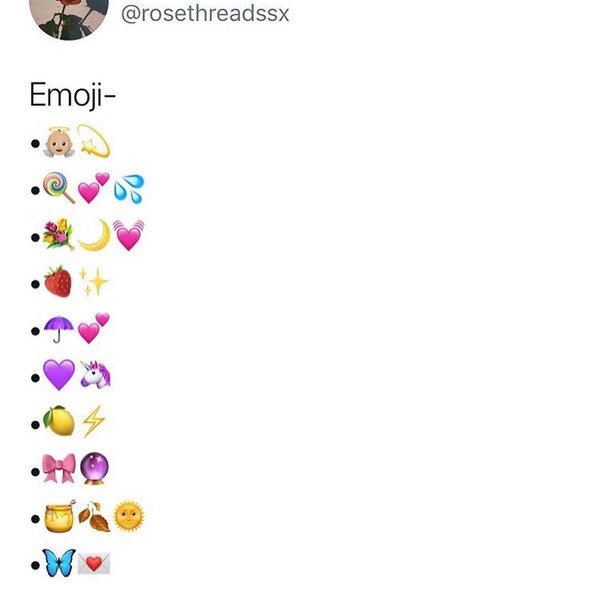Tap the unicorn emoji

click(x=94, y=375)
